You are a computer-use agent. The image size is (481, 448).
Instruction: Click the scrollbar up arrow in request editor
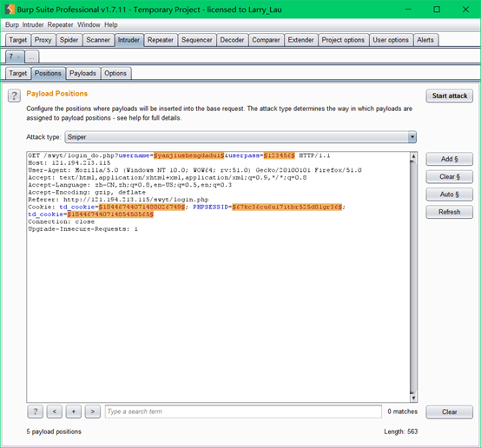tap(413, 156)
